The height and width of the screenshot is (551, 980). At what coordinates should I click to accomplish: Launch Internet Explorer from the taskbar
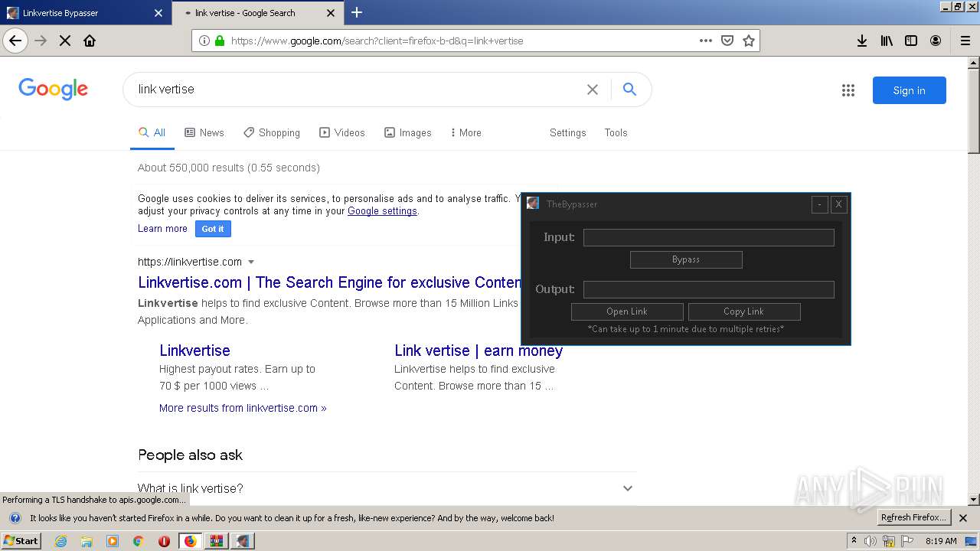coord(61,541)
